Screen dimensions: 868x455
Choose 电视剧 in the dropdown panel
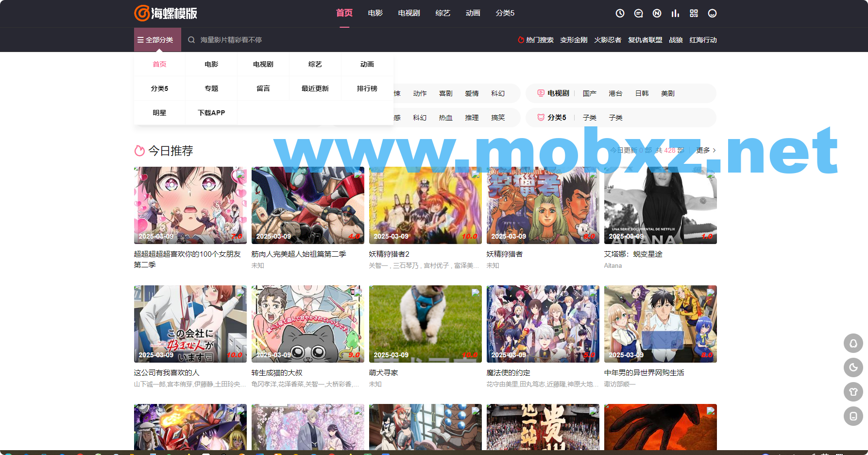click(263, 64)
